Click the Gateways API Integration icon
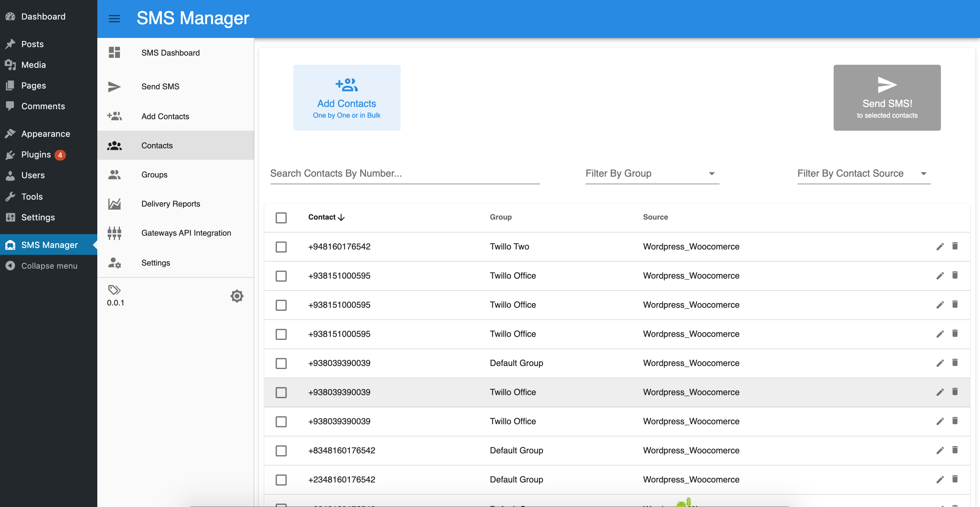 click(x=114, y=233)
